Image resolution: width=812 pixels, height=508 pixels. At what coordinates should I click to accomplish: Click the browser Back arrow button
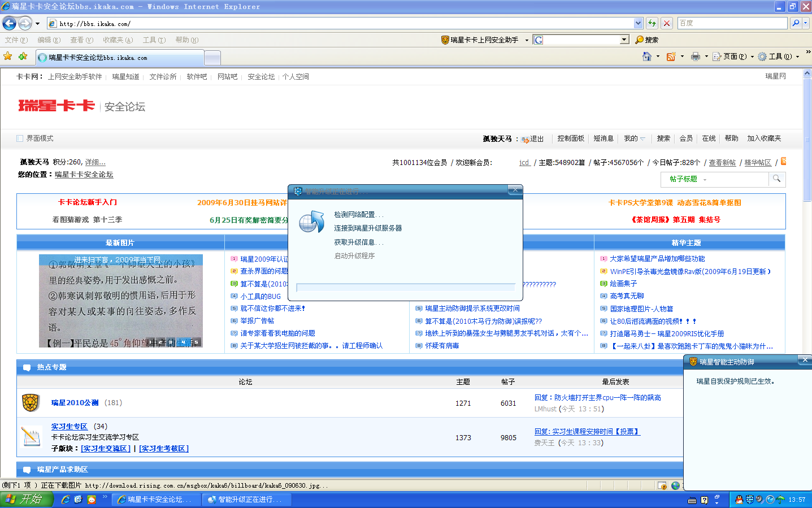(9, 23)
